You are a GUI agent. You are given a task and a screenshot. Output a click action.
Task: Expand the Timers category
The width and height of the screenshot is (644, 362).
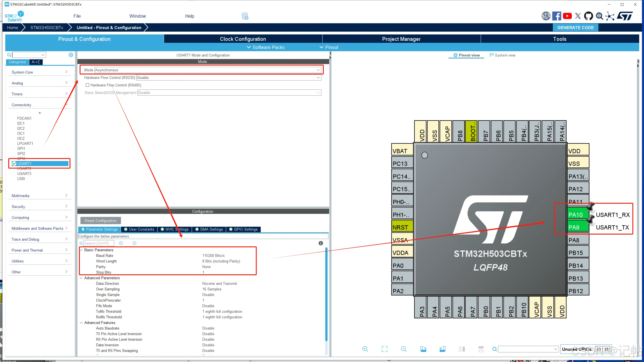click(40, 94)
